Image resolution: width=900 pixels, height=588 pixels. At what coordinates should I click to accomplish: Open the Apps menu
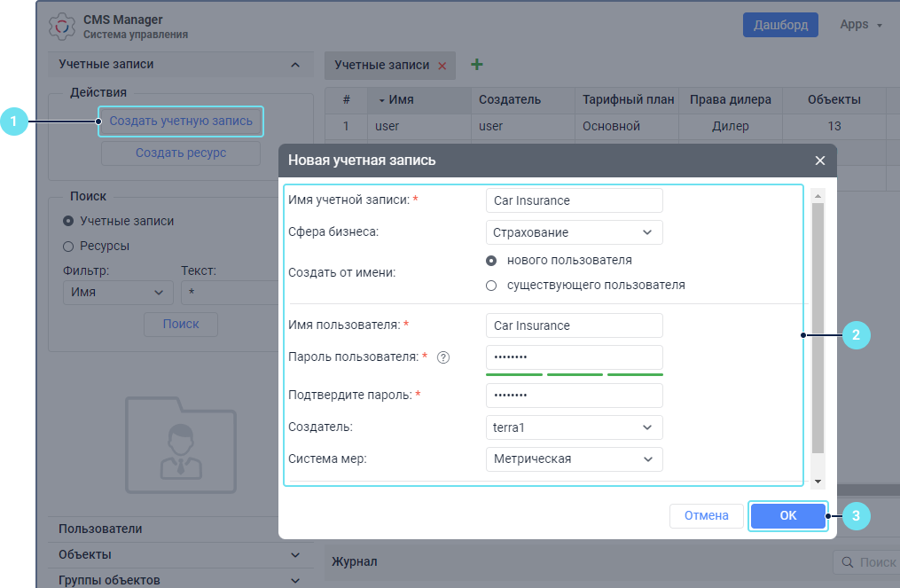860,25
